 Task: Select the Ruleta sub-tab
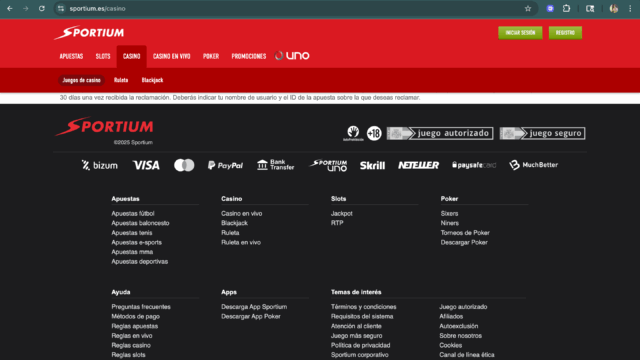(x=121, y=80)
